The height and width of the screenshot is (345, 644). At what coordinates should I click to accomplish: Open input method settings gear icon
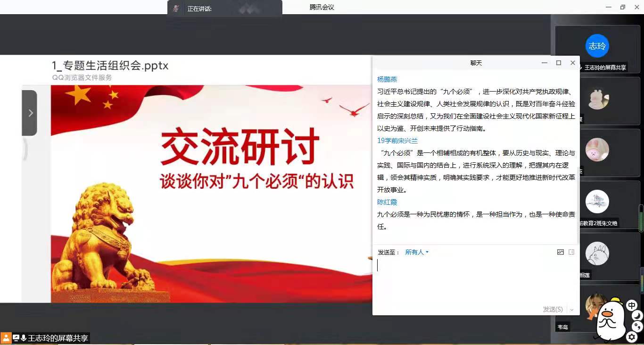[x=632, y=337]
